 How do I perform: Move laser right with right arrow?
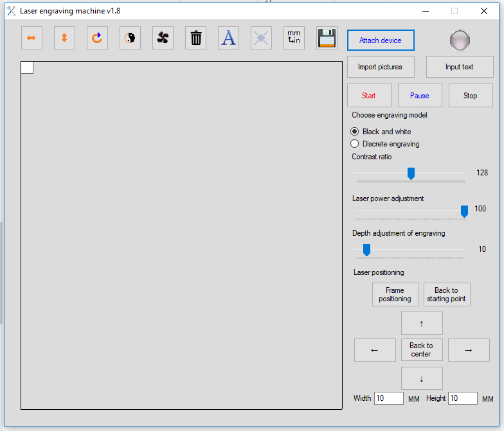pos(469,350)
